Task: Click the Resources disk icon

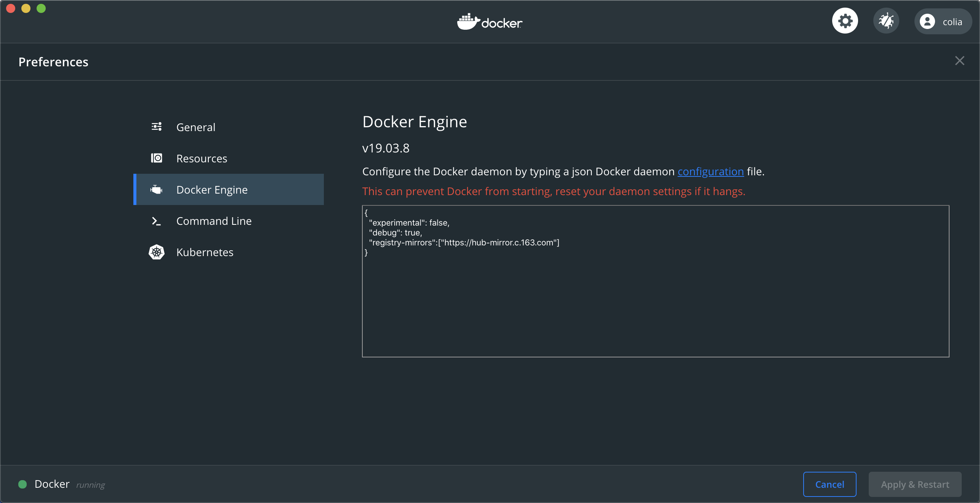Action: pyautogui.click(x=157, y=158)
